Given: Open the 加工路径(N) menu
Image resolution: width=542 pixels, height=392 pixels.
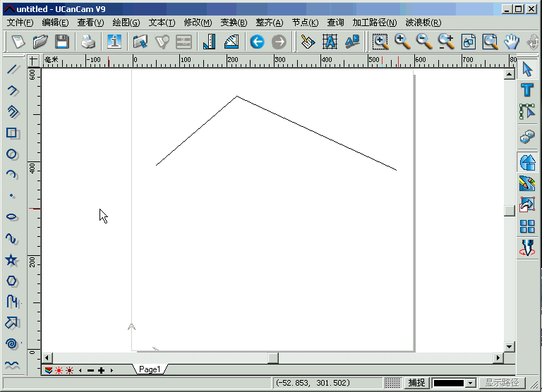Looking at the screenshot, I should coord(374,23).
